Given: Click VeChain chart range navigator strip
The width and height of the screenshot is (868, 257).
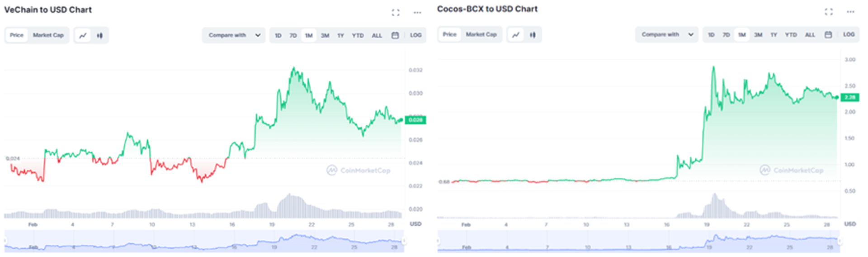Looking at the screenshot, I should tap(203, 242).
